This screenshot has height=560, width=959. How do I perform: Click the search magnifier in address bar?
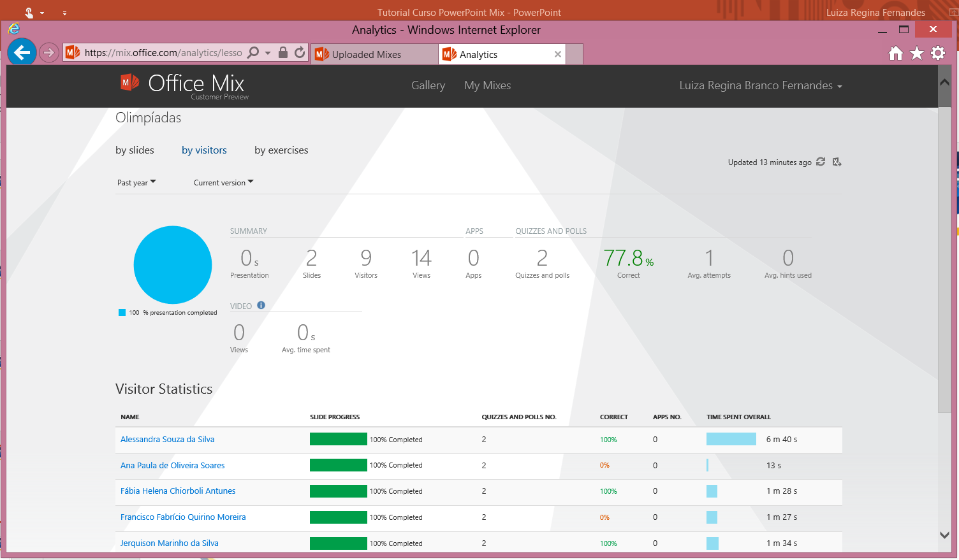253,53
